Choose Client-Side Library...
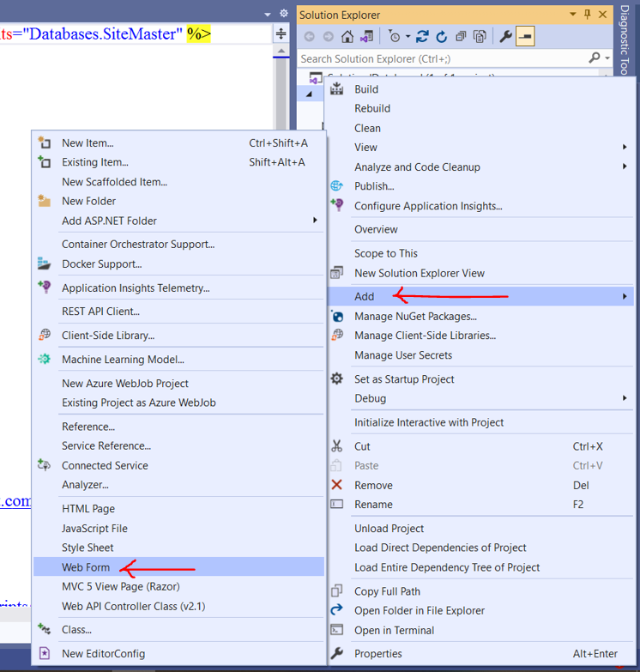The width and height of the screenshot is (640, 672). pyautogui.click(x=178, y=336)
